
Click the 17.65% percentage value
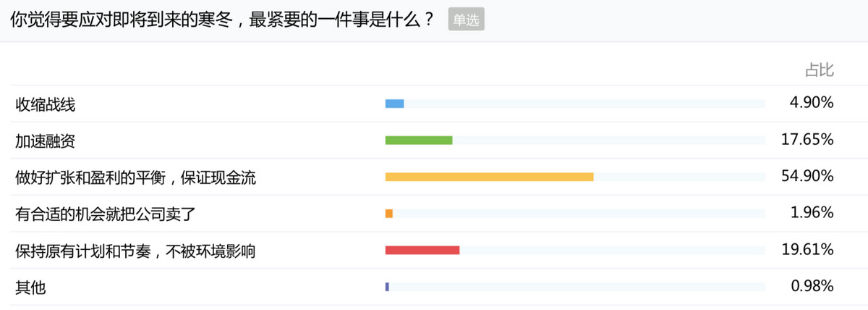[808, 140]
